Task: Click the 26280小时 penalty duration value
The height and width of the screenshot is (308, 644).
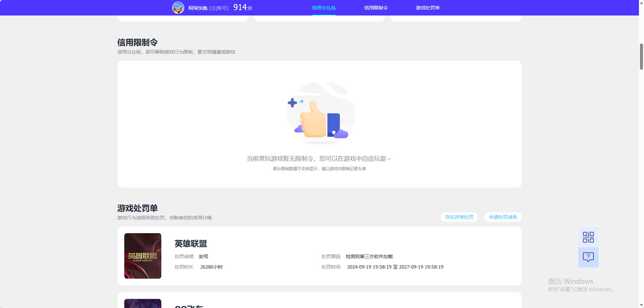Action: click(211, 267)
